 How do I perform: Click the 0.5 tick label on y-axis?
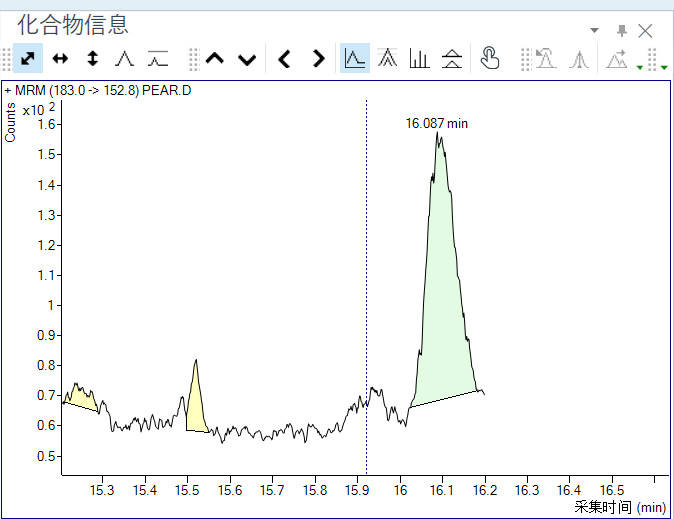46,456
